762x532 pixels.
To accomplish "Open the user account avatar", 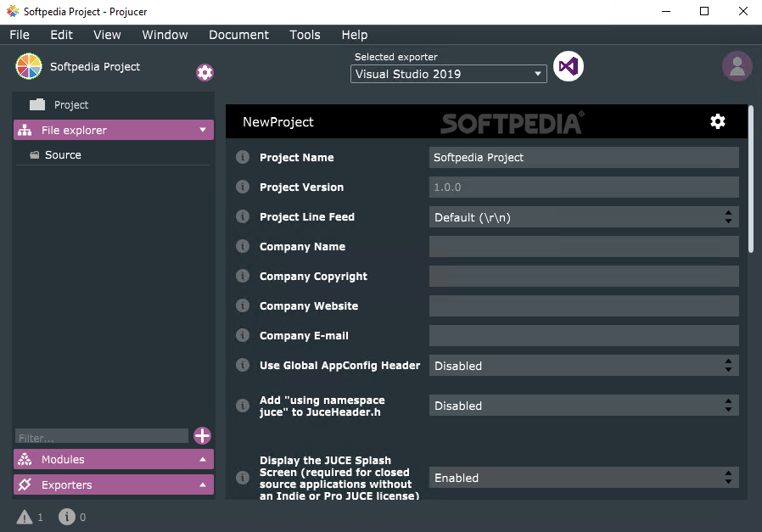I will pos(737,66).
